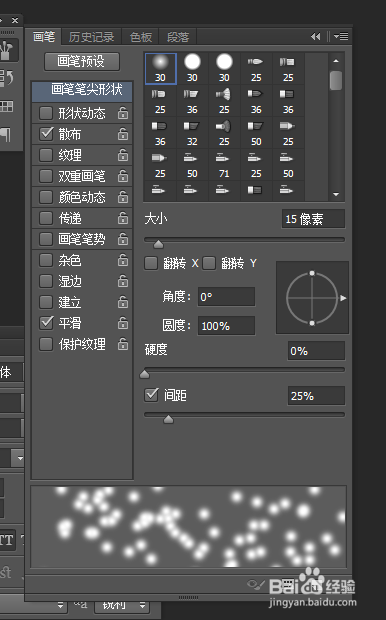Click lock icon next to 保护纹理
The width and height of the screenshot is (386, 620).
point(123,344)
